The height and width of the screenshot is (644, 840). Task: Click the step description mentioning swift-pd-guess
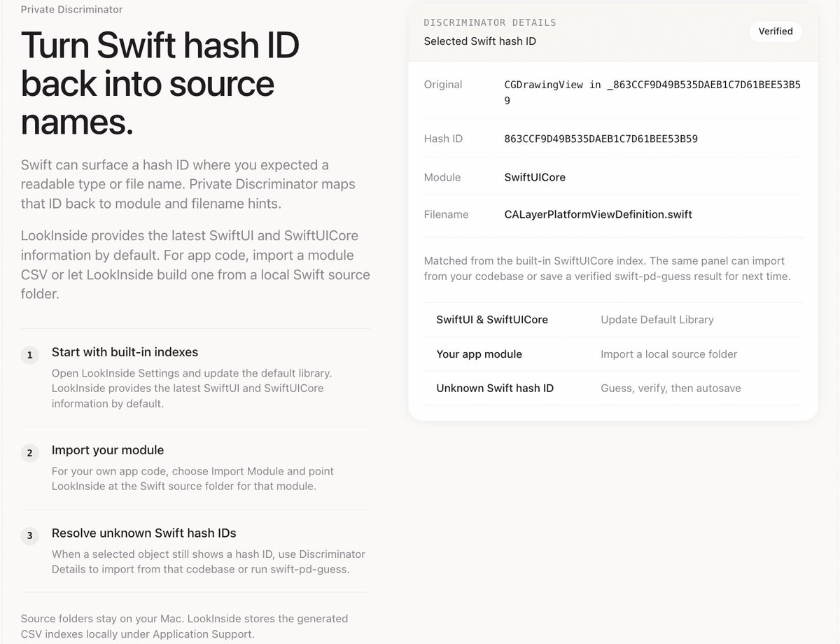coord(208,561)
